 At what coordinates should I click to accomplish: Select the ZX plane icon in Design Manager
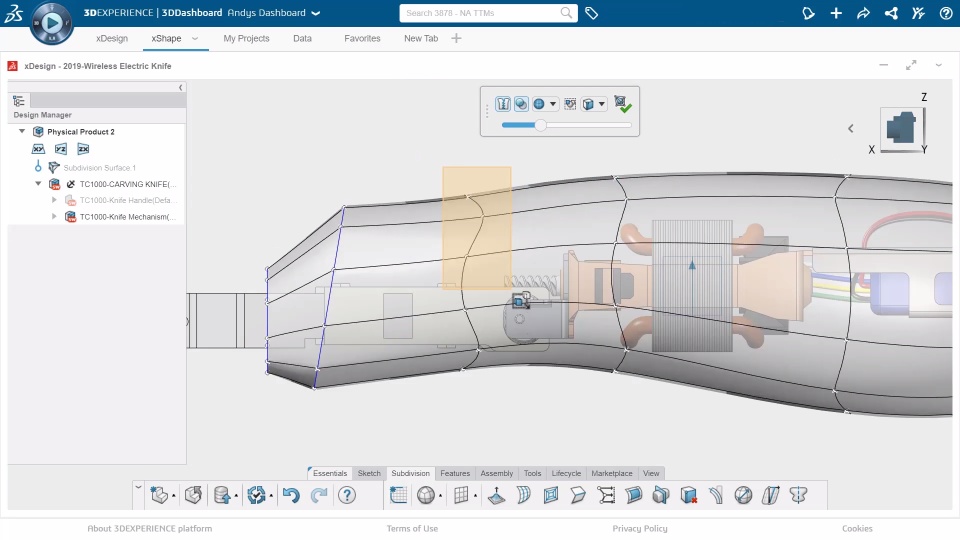point(83,149)
